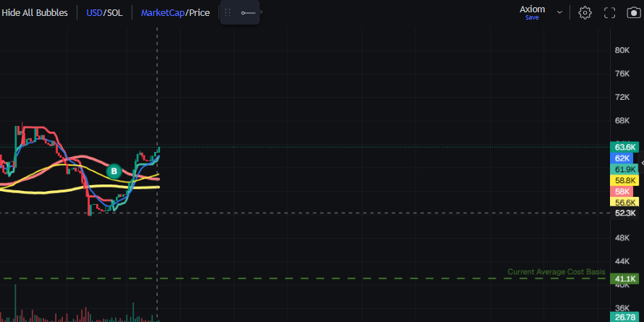Click the 63.6K current price label
This screenshot has height=322, width=644.
(624, 148)
